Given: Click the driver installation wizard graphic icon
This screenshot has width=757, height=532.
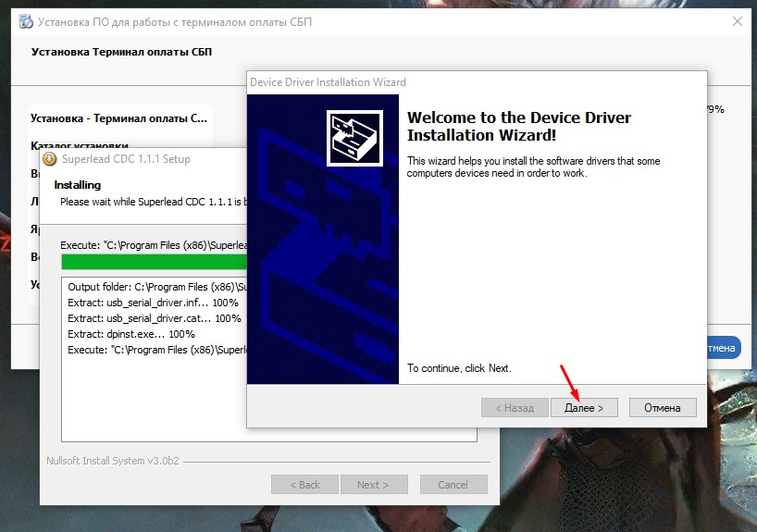Looking at the screenshot, I should [354, 139].
